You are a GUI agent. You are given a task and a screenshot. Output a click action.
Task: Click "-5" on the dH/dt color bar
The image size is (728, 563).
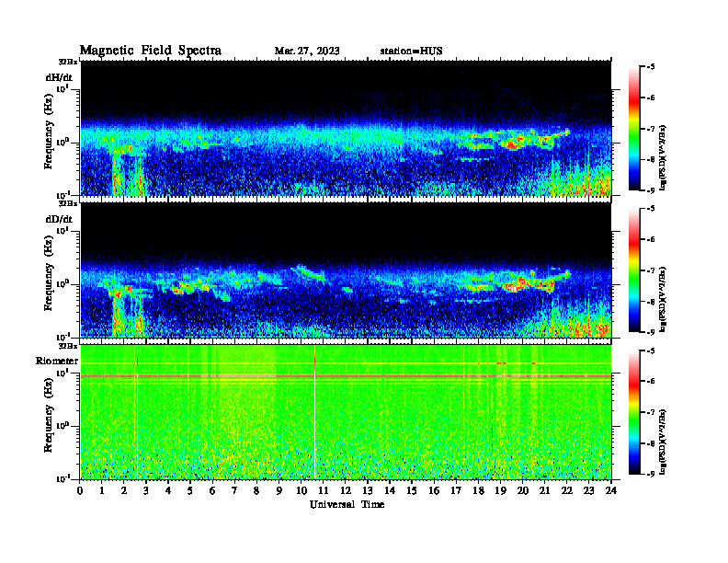tap(651, 67)
